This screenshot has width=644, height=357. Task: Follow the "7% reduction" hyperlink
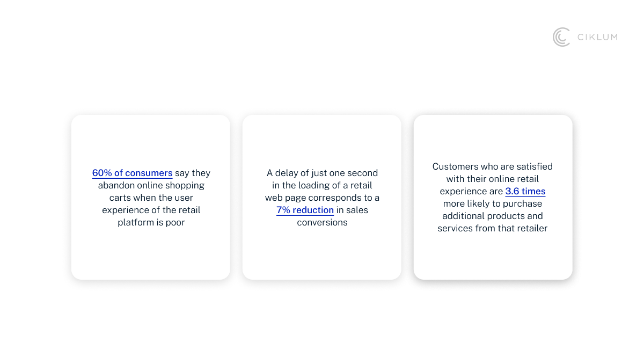coord(305,210)
